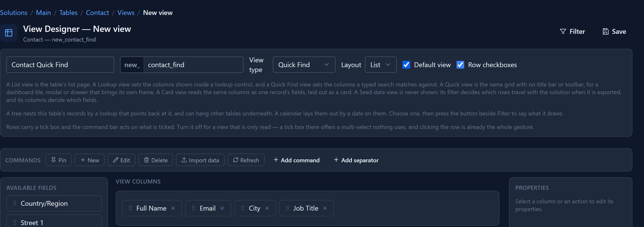
Task: Go to Contact breadcrumb
Action: (x=98, y=13)
